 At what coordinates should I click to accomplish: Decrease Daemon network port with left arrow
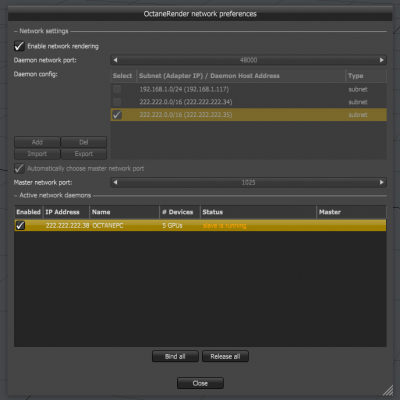(115, 60)
